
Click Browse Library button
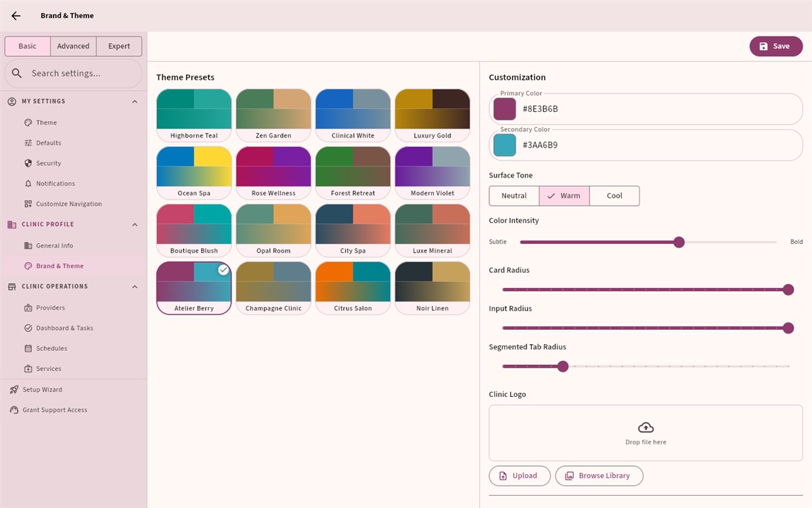coord(599,475)
